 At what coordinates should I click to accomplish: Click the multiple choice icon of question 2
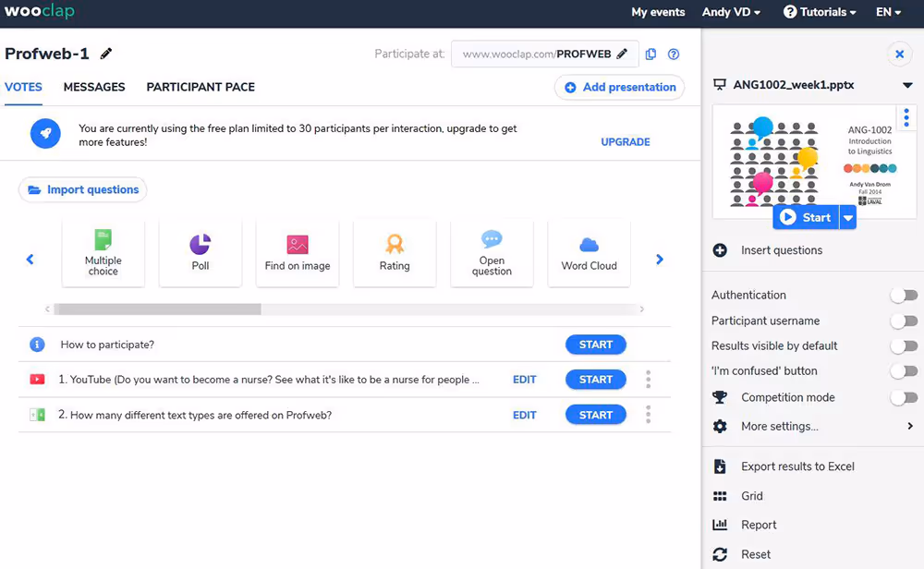pyautogui.click(x=37, y=415)
